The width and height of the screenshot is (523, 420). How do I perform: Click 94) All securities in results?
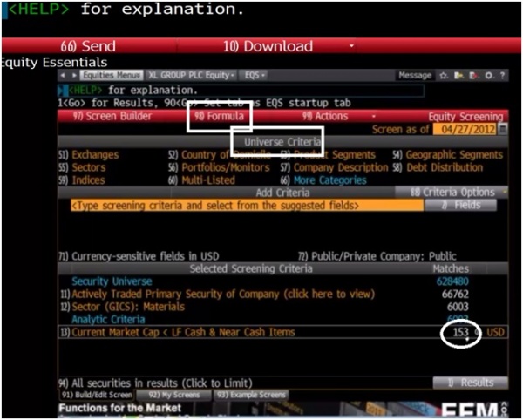tap(156, 383)
